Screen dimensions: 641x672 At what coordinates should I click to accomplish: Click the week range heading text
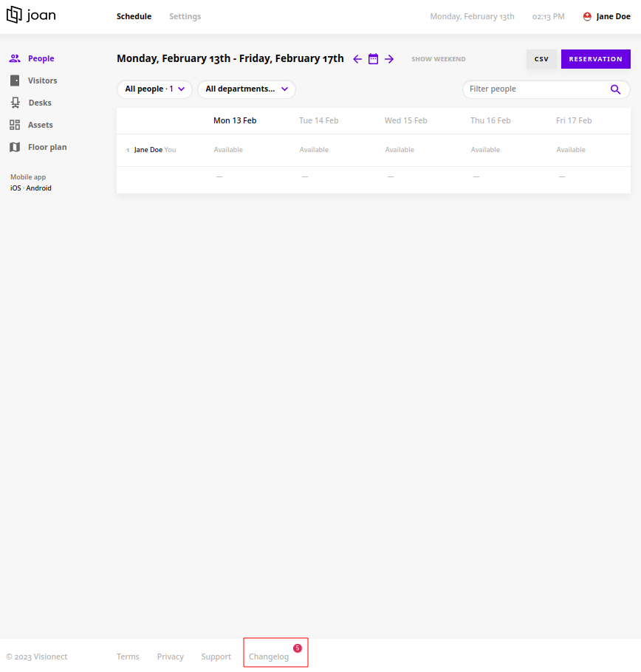[230, 58]
